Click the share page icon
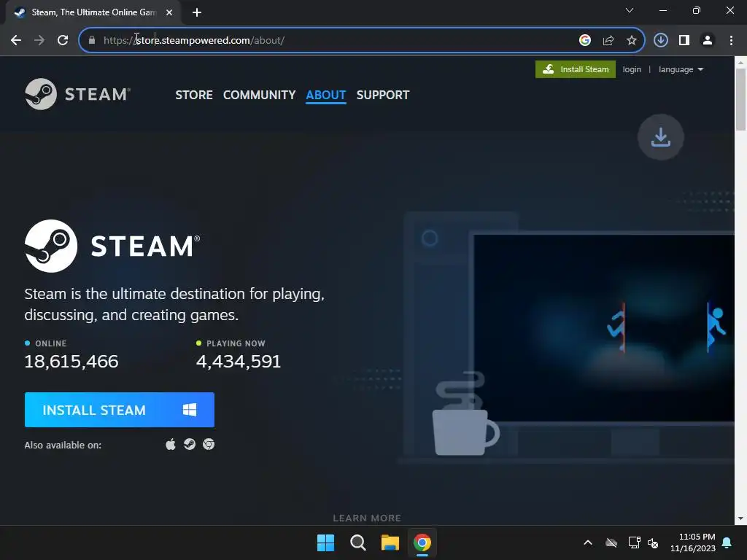747x560 pixels. 608,40
